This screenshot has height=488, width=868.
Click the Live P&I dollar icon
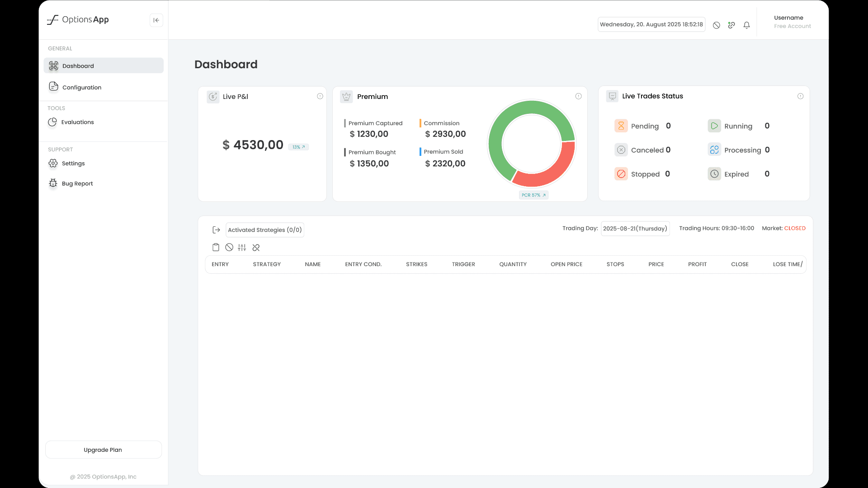213,97
